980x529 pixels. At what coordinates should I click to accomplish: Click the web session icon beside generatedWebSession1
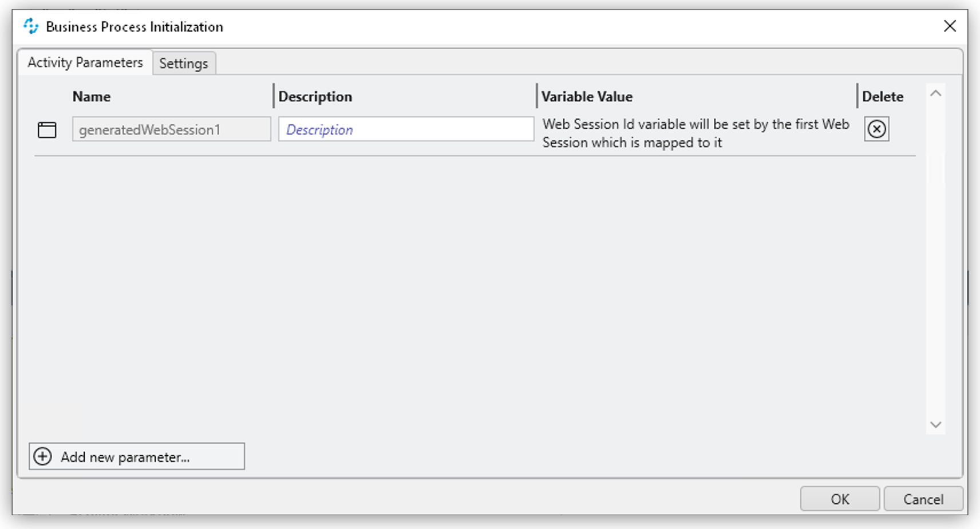[x=47, y=129]
